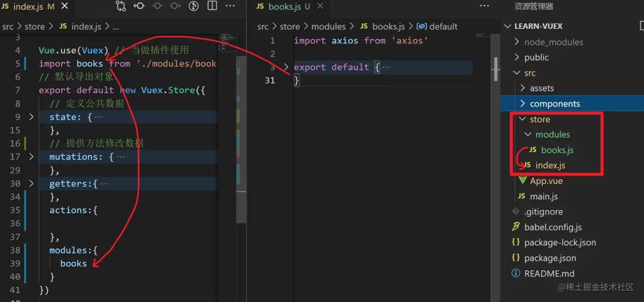Click the symbol icon before 'default' breadcrumb
The width and height of the screenshot is (644, 302).
click(422, 27)
